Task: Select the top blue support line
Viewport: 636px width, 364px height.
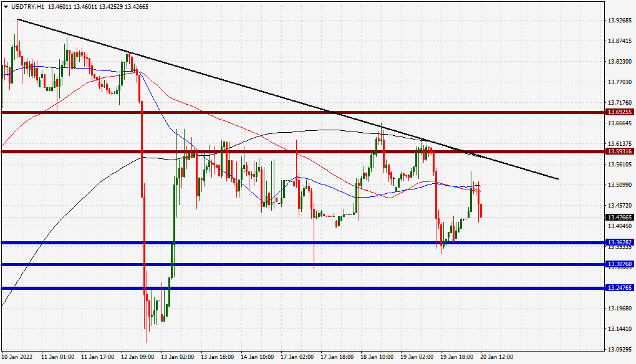Action: pos(303,243)
